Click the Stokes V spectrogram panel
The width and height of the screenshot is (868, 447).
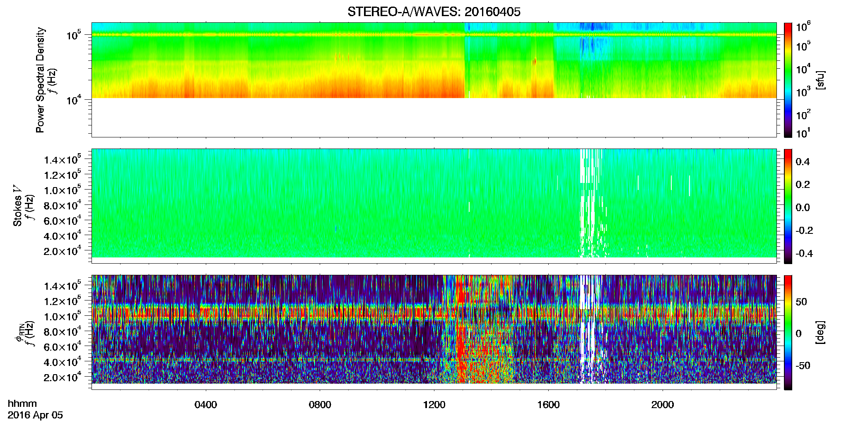pyautogui.click(x=434, y=206)
